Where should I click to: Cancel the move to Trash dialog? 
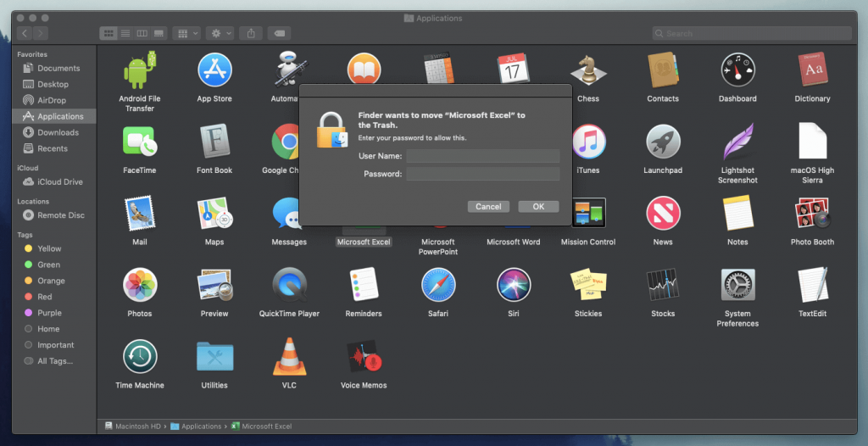pyautogui.click(x=488, y=207)
